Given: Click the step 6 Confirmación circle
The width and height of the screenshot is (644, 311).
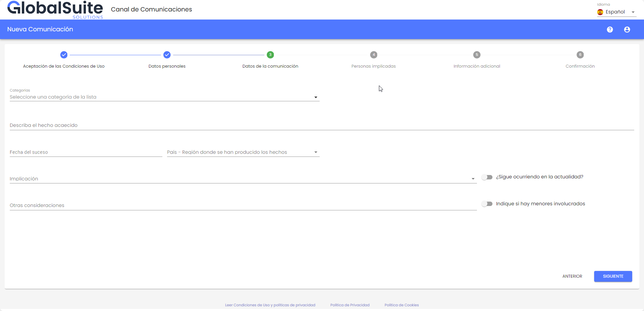Looking at the screenshot, I should coord(580,55).
